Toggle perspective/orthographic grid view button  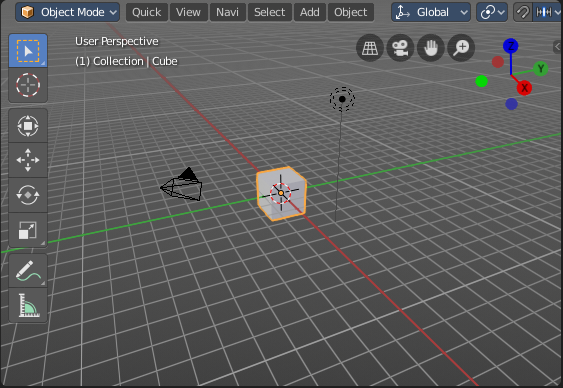pyautogui.click(x=370, y=48)
